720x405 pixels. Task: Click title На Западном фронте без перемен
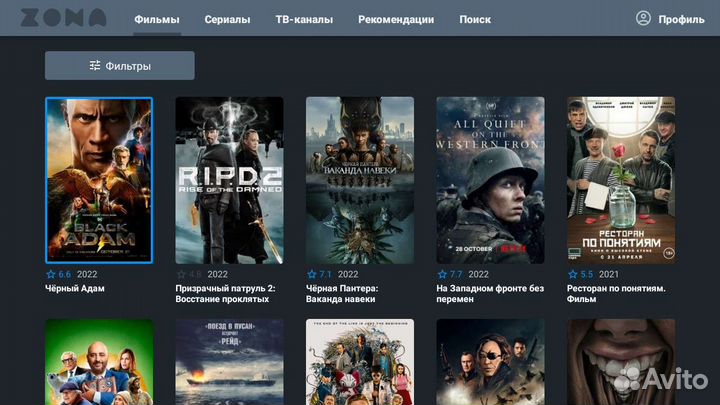pyautogui.click(x=490, y=294)
